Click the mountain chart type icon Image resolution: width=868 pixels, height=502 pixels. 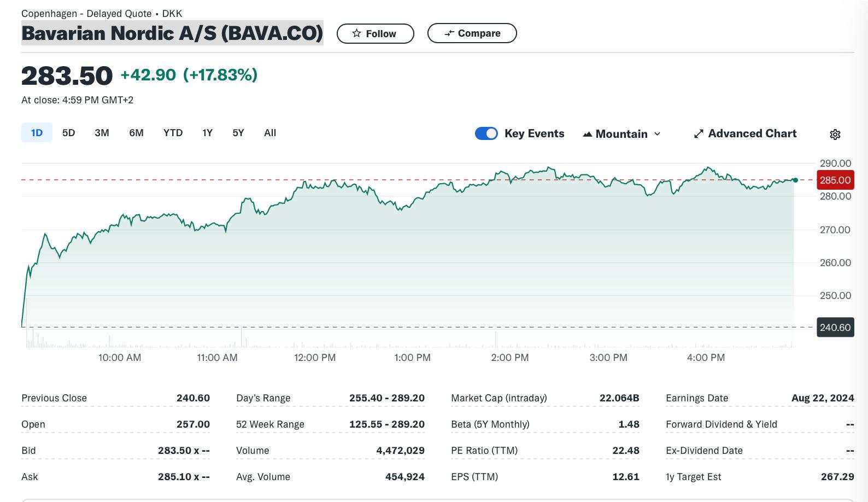pos(588,134)
